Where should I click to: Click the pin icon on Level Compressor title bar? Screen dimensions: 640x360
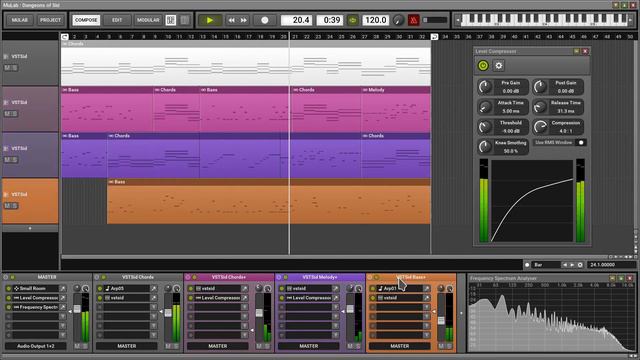click(x=576, y=51)
